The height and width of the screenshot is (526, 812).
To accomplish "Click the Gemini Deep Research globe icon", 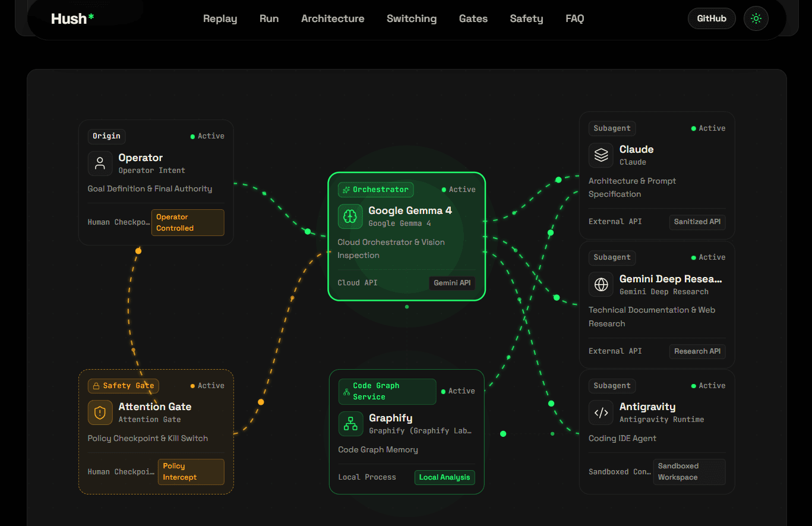I will [601, 285].
